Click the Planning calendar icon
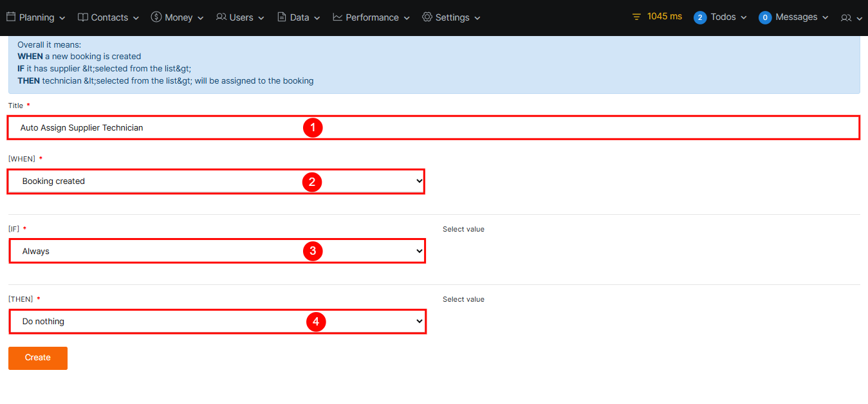 [11, 17]
